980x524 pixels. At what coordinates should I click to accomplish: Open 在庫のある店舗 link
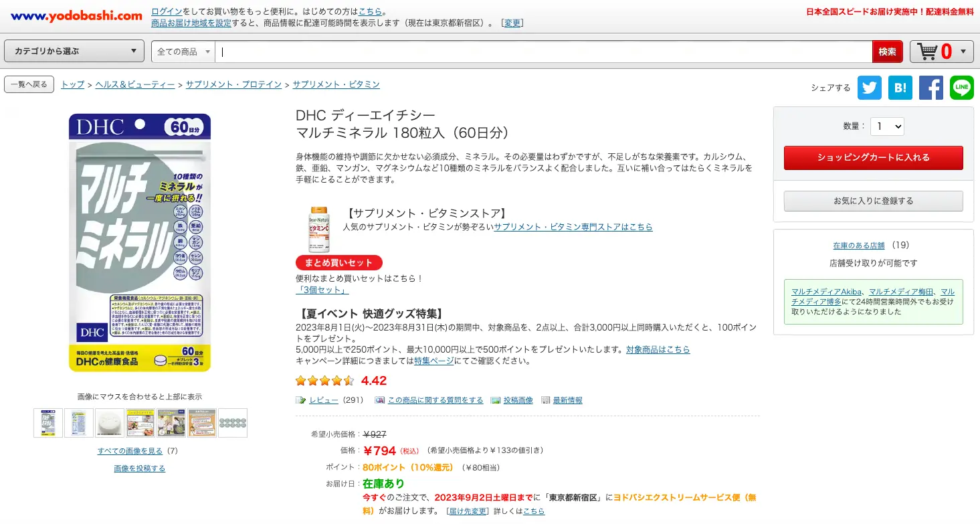click(x=859, y=246)
